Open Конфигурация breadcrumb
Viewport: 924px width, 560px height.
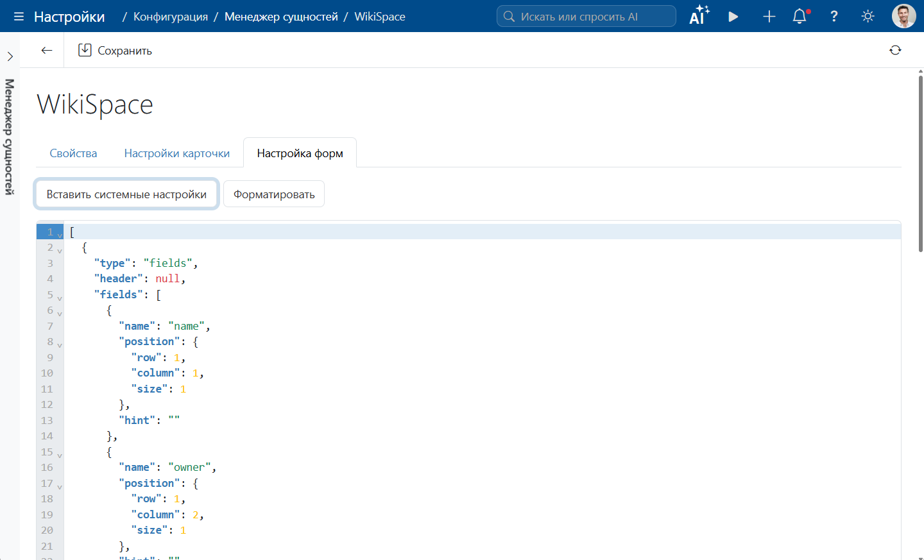coord(171,17)
